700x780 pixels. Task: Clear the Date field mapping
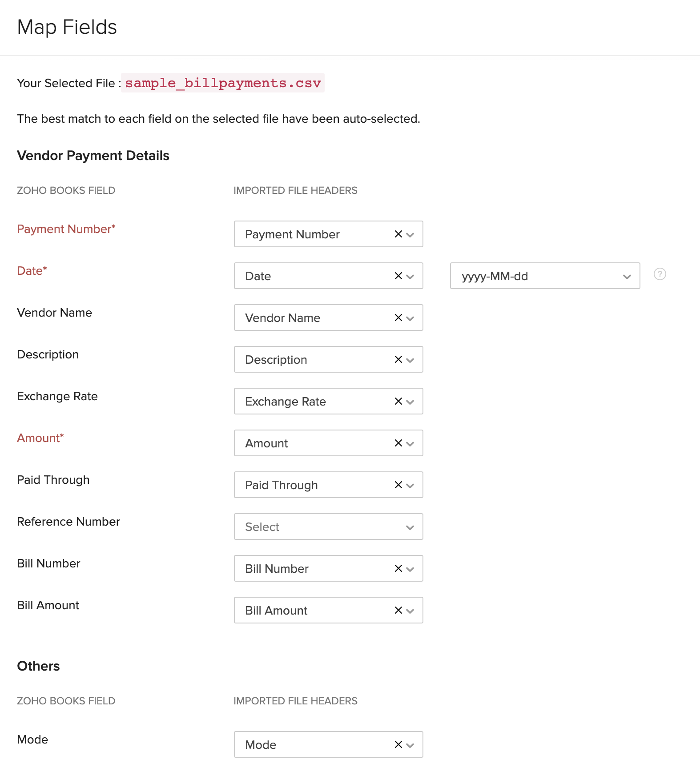pos(398,276)
